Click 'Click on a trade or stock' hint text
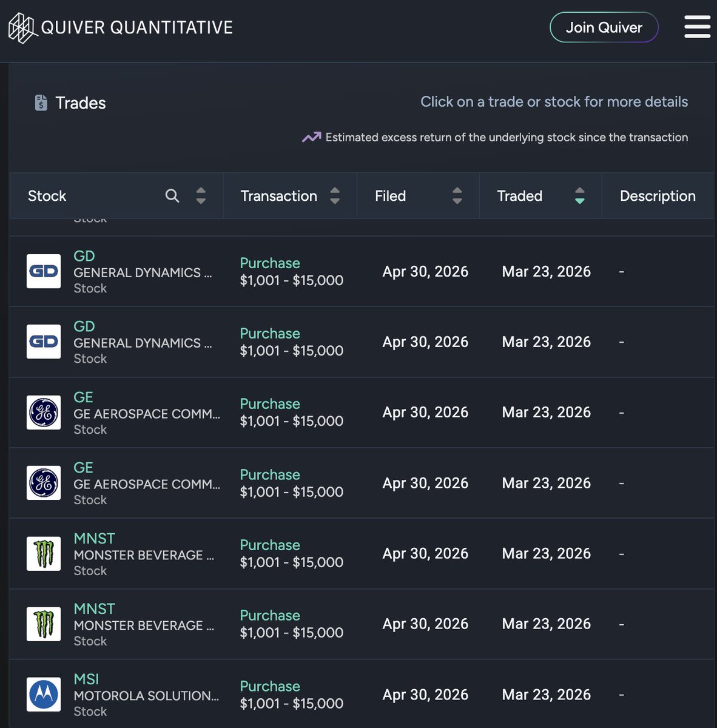717x728 pixels. pos(554,101)
